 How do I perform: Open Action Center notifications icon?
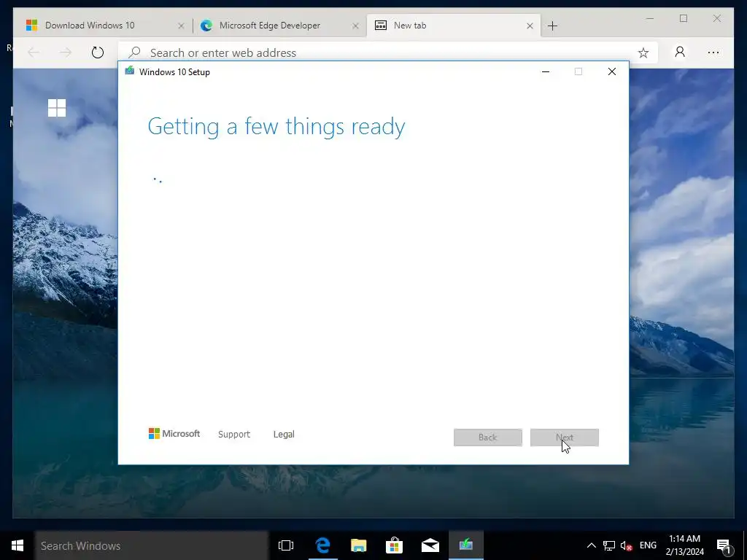tap(724, 546)
